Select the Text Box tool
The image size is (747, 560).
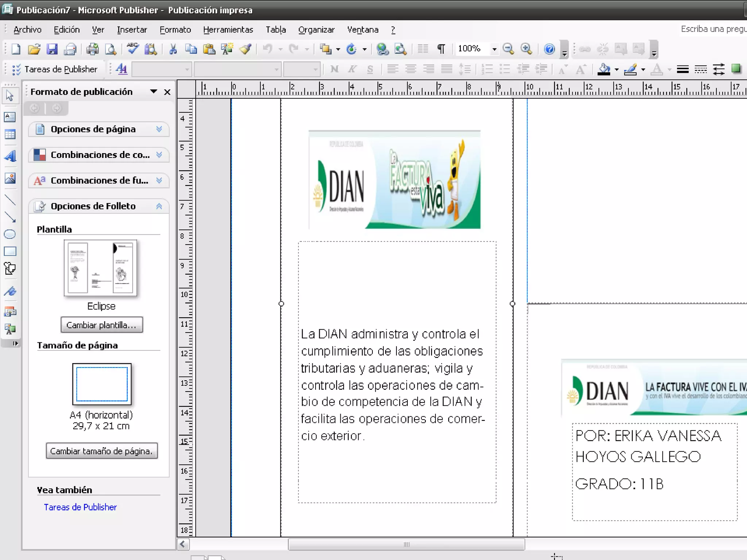pyautogui.click(x=10, y=117)
